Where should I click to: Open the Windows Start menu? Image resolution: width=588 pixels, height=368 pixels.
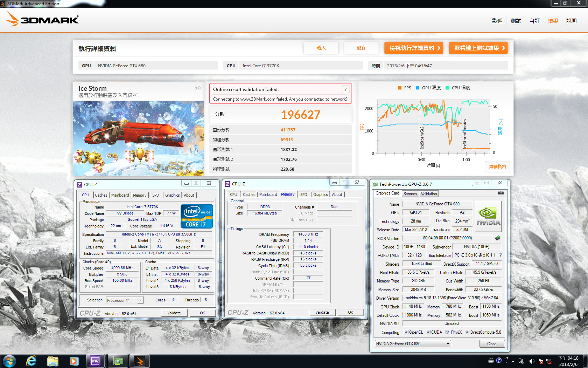click(x=9, y=361)
